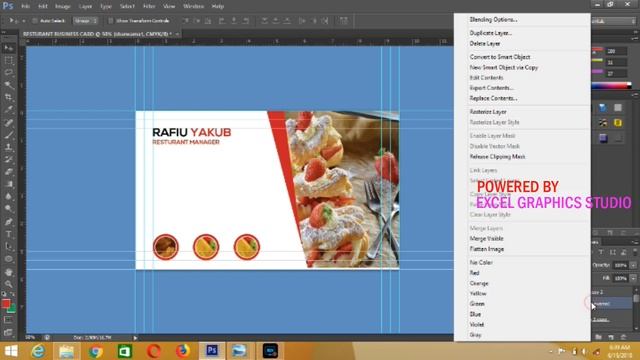The width and height of the screenshot is (640, 360).
Task: Select the Clone Stamp tool
Action: point(8,147)
